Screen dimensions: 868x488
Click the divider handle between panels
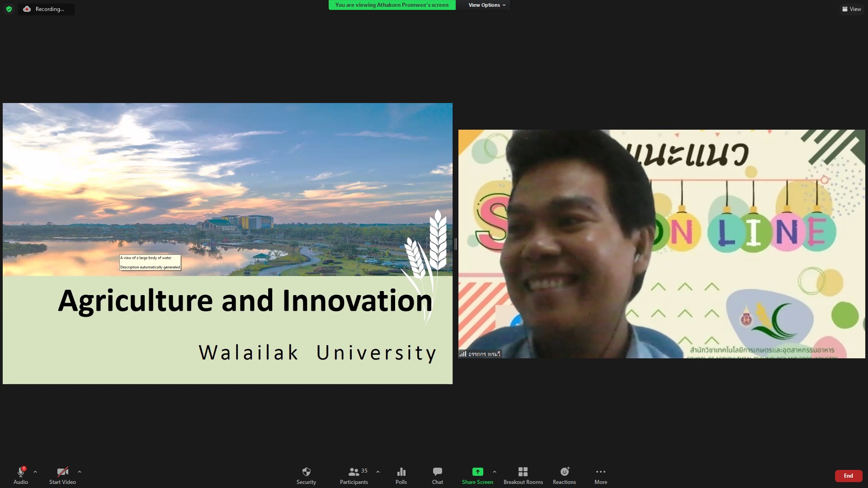[455, 244]
